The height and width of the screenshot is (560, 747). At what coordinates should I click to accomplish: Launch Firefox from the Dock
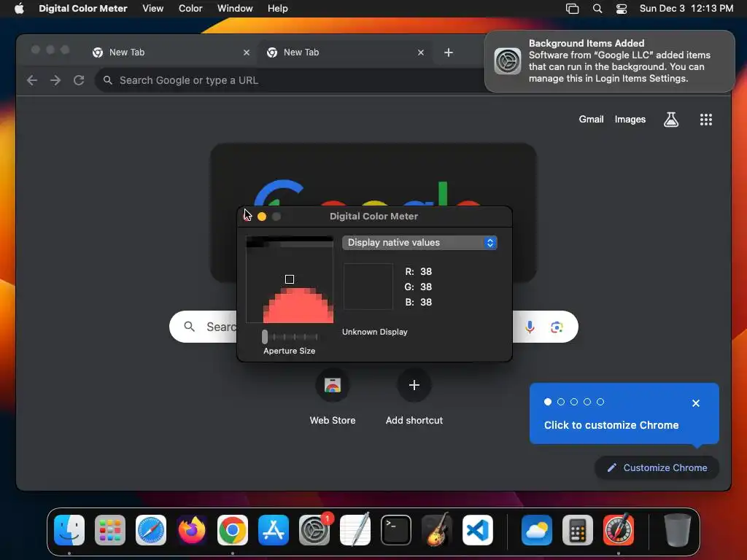tap(192, 530)
